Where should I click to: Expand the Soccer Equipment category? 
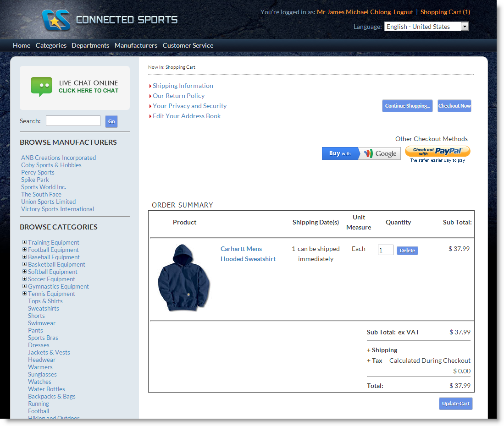click(x=24, y=279)
